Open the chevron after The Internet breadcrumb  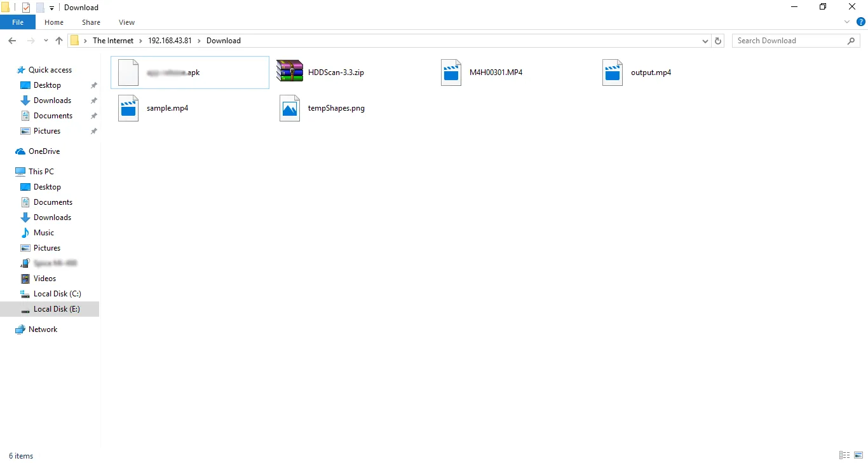click(142, 41)
